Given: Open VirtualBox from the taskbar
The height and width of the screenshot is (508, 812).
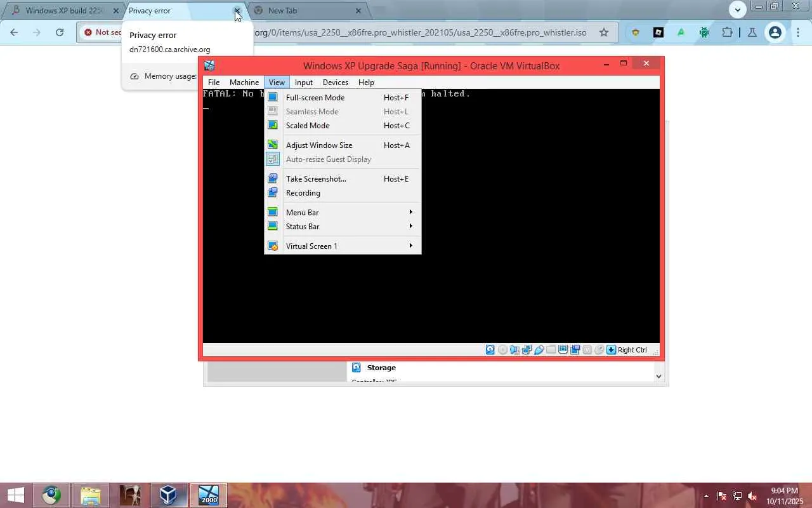Looking at the screenshot, I should coord(168,495).
